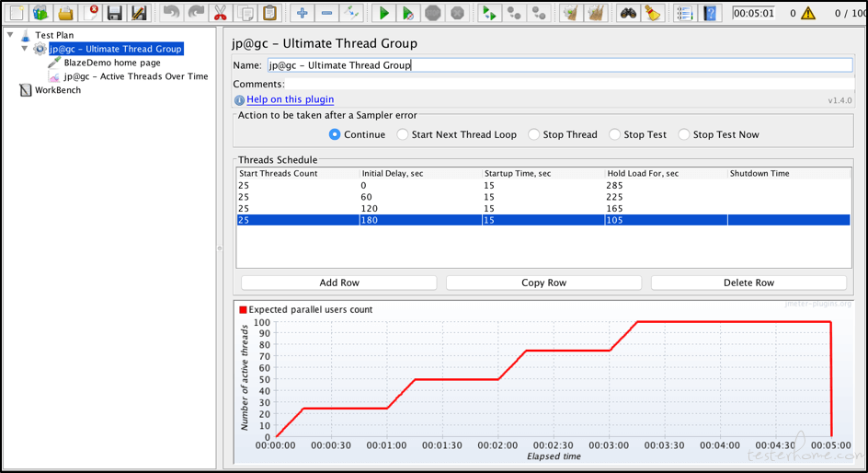Click the Expand All plus icon
Viewport: 868px width, 473px height.
pos(303,13)
